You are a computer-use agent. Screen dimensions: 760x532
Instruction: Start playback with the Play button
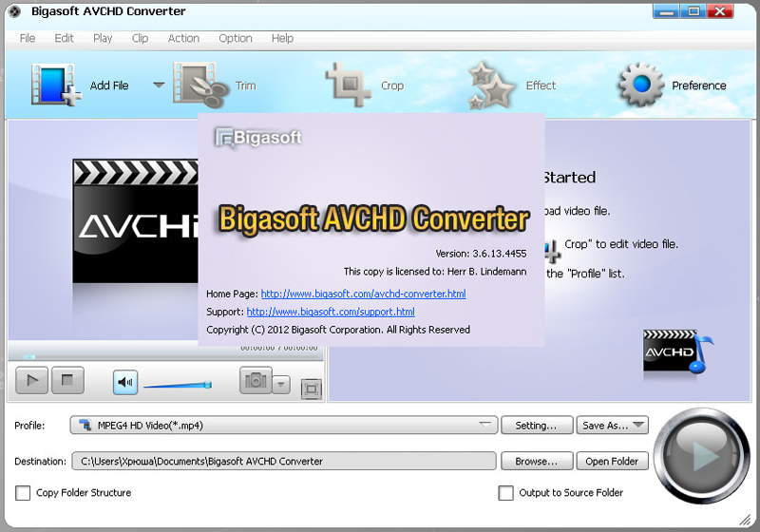point(32,380)
